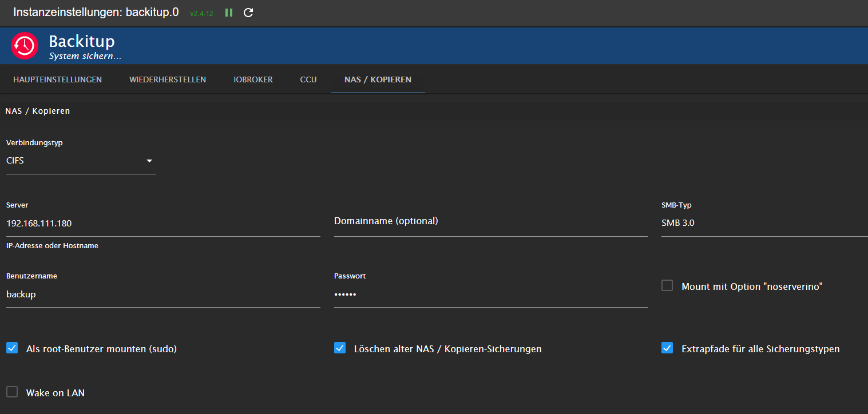Switch to the Haupteinstellungen tab
The image size is (868, 414).
pos(57,79)
